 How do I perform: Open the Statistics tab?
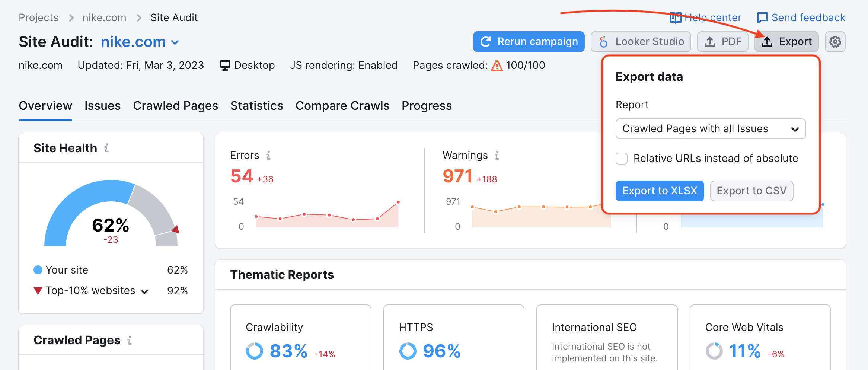click(257, 106)
